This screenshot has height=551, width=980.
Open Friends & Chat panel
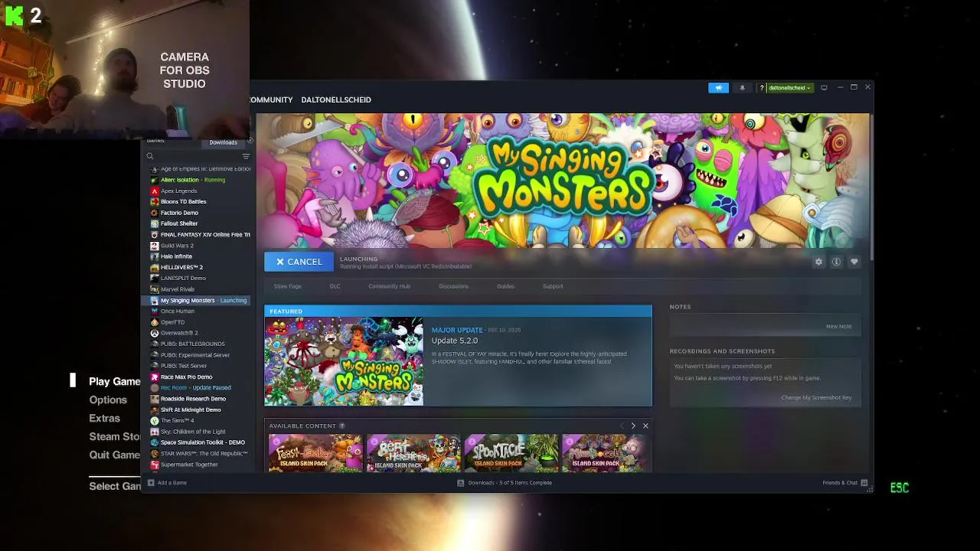tap(844, 483)
